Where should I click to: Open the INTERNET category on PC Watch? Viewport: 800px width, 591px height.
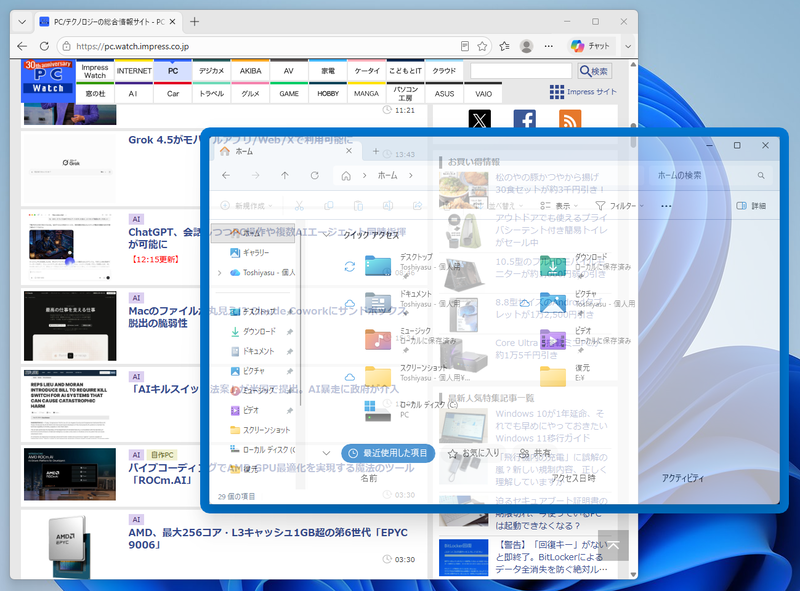pos(134,71)
